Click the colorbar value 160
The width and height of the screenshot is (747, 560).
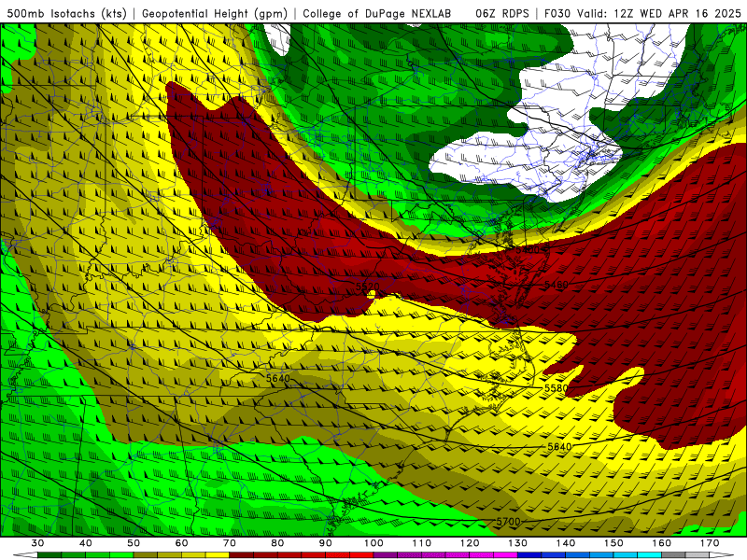tap(662, 543)
